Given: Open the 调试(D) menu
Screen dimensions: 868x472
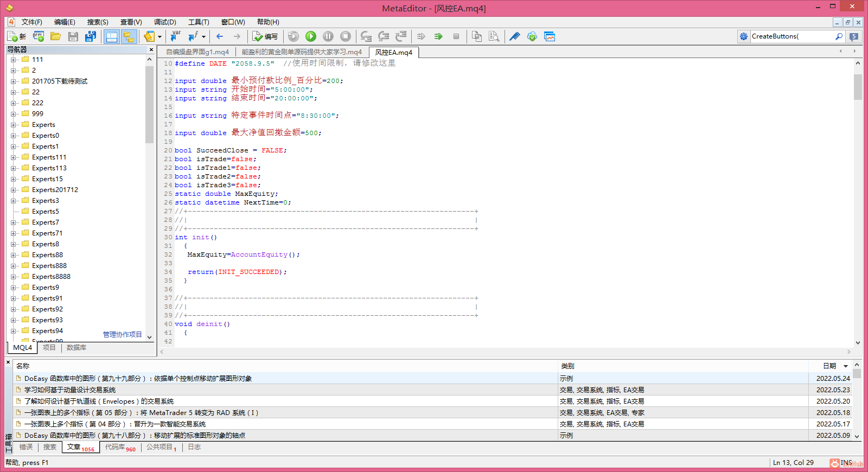Looking at the screenshot, I should tap(165, 22).
